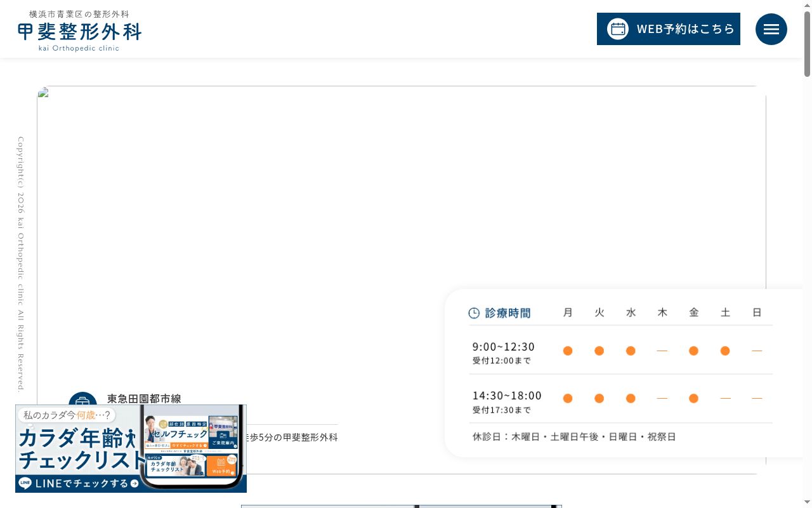Click the 診療時間 heading
Viewport: 812px width, 508px height.
(507, 313)
